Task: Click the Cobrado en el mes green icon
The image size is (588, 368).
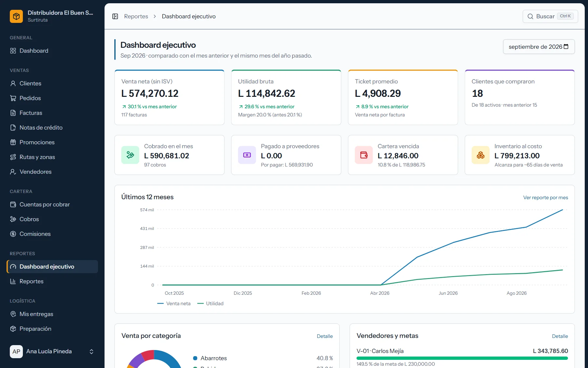Action: (130, 155)
